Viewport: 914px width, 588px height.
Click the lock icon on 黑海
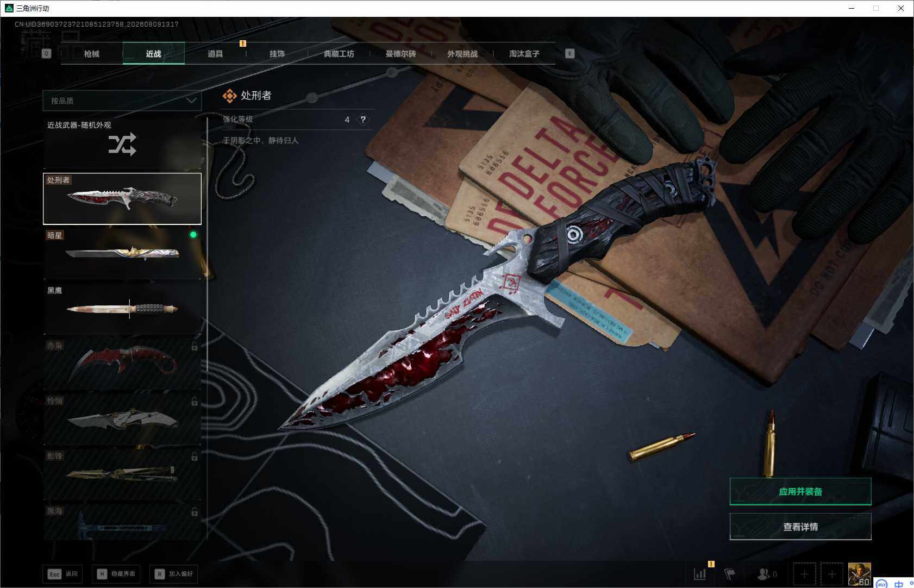coord(195,512)
